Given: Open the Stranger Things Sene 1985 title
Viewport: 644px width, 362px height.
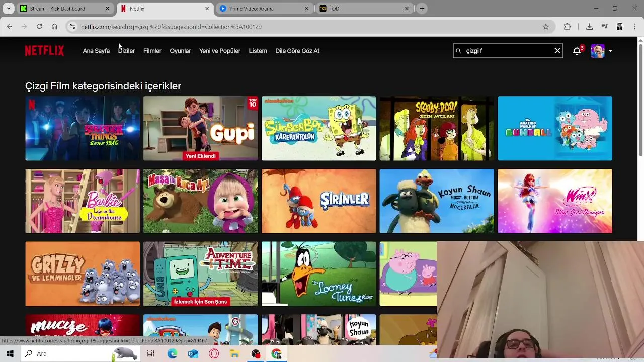Looking at the screenshot, I should pos(83,128).
